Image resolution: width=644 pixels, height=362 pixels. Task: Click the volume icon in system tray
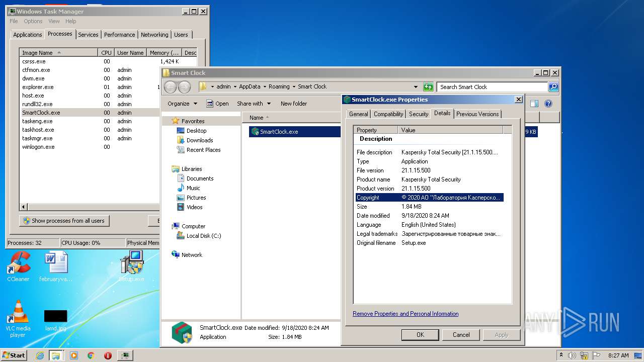pos(571,355)
